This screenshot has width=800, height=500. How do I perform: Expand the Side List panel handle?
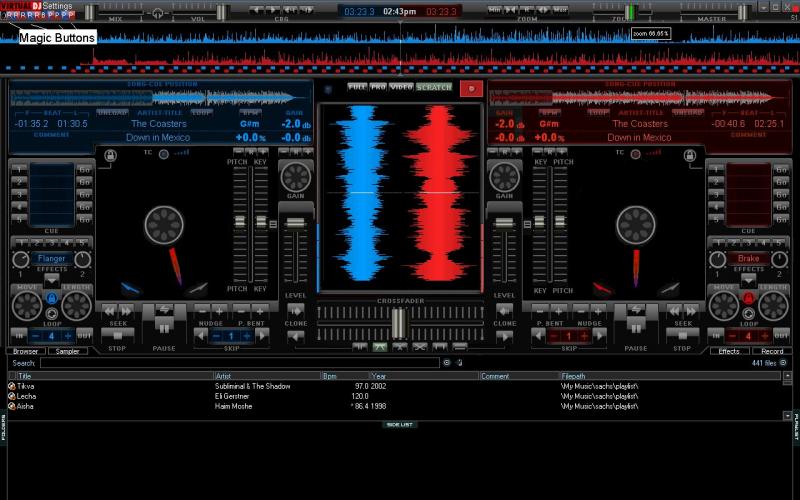coord(399,424)
